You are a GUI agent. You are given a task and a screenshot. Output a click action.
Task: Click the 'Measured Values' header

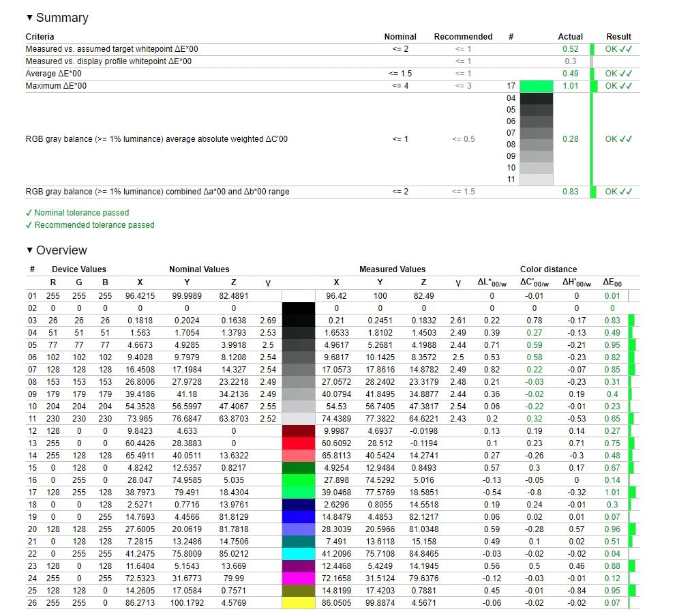pyautogui.click(x=392, y=269)
